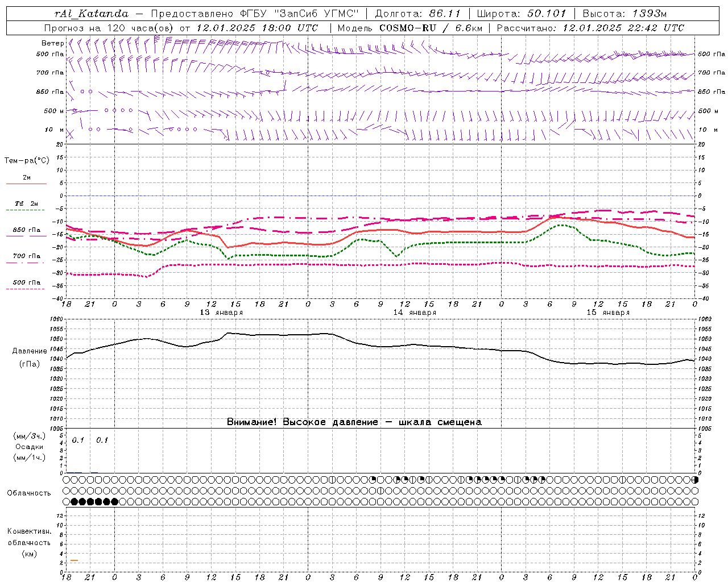Click the Рассчитано: 12.01.2025 22:42 UTC text

click(590, 28)
